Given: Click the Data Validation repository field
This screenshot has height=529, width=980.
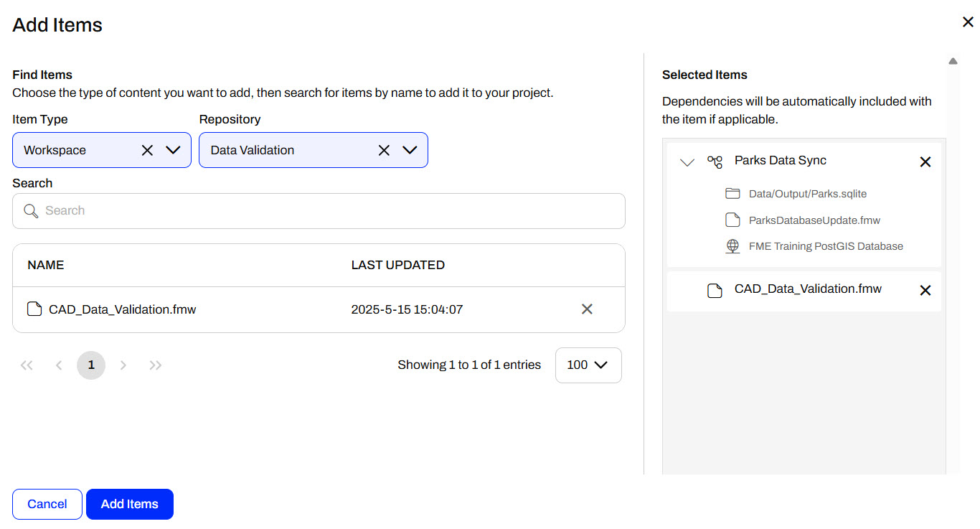Looking at the screenshot, I should [x=314, y=150].
